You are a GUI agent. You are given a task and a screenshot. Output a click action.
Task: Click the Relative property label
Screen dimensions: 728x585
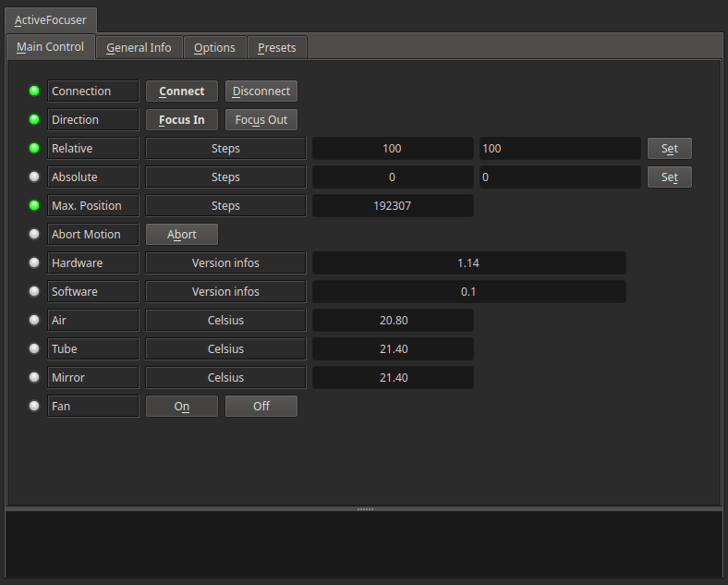click(93, 149)
